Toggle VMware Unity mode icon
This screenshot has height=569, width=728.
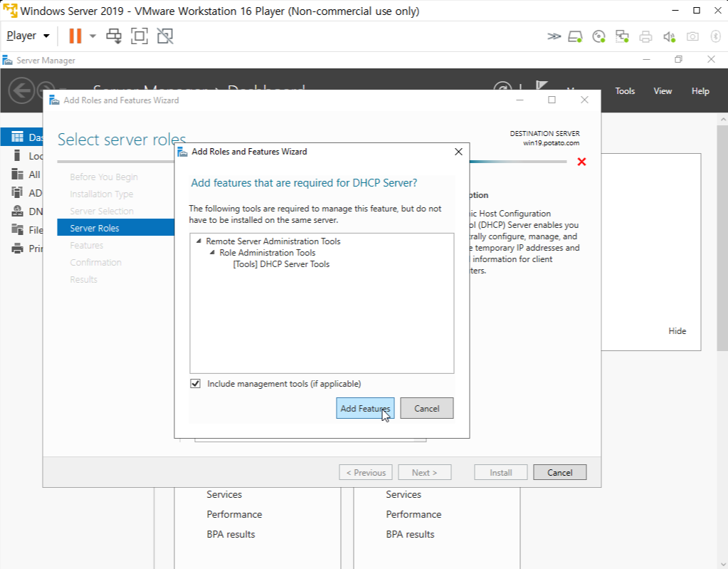[165, 36]
